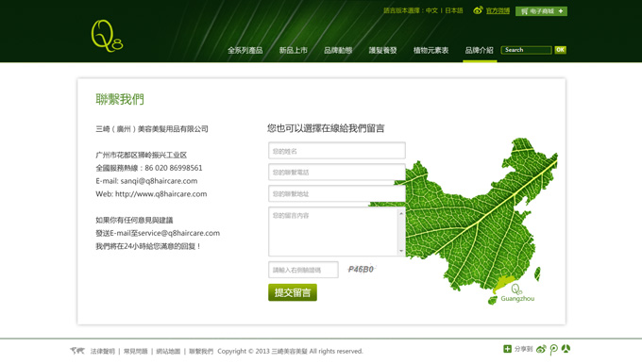Image resolution: width=642 pixels, height=364 pixels.
Task: Open the Weibo eye icon beside 官方微博
Action: (x=478, y=10)
